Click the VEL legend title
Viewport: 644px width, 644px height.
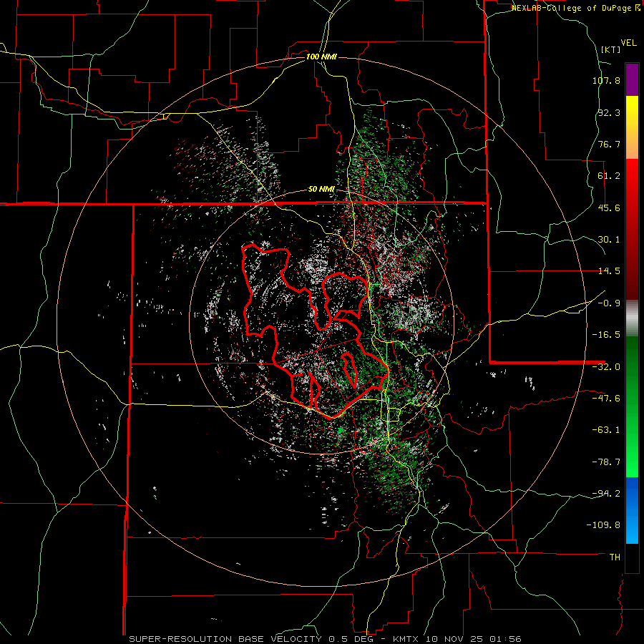[x=628, y=43]
